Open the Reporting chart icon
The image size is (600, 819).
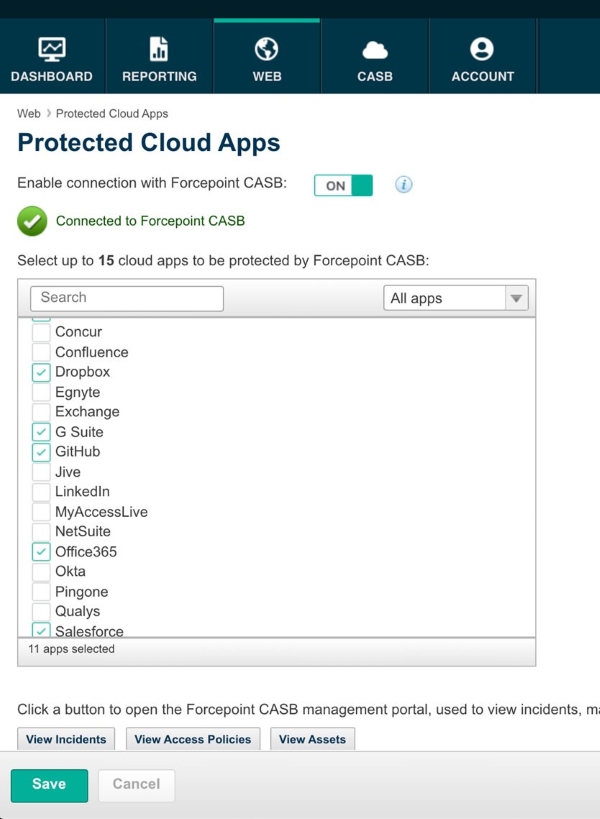tap(159, 49)
